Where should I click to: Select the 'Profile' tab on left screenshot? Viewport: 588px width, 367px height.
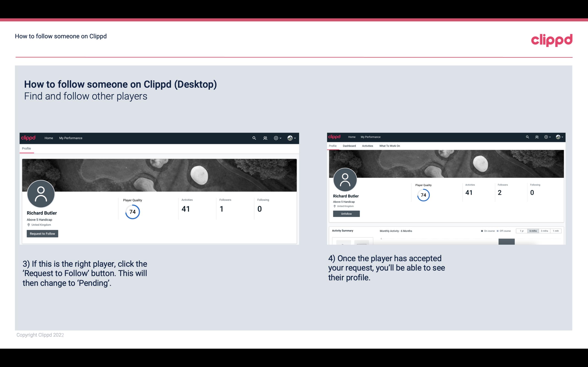[x=27, y=148]
